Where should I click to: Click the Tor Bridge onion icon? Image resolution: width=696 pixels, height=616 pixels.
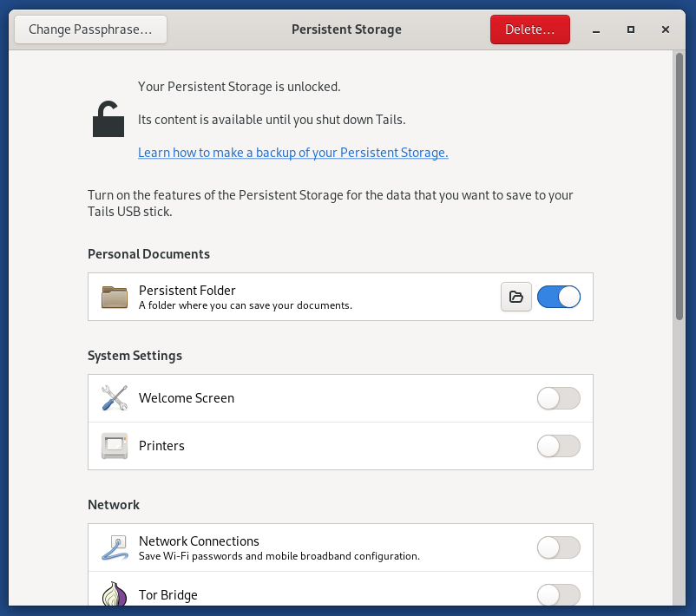(114, 595)
